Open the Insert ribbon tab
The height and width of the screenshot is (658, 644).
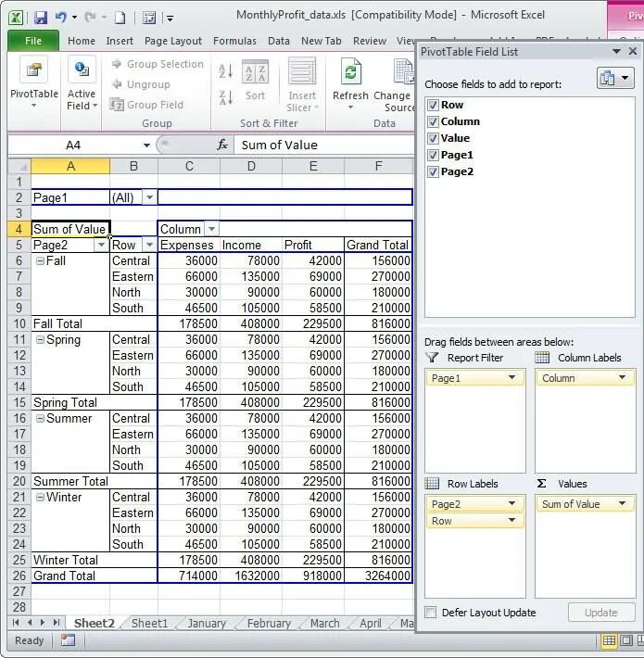tap(120, 41)
